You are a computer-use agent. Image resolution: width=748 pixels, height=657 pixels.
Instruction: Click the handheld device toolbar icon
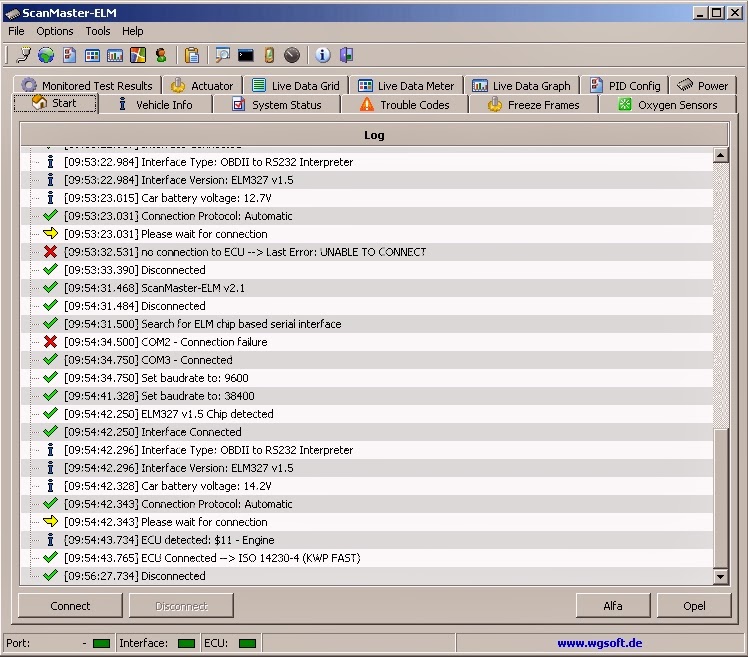269,55
